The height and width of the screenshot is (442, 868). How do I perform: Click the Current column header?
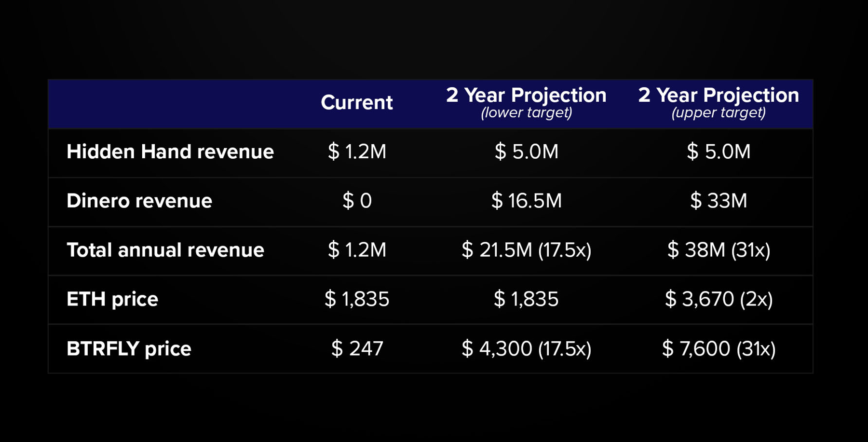(x=356, y=103)
